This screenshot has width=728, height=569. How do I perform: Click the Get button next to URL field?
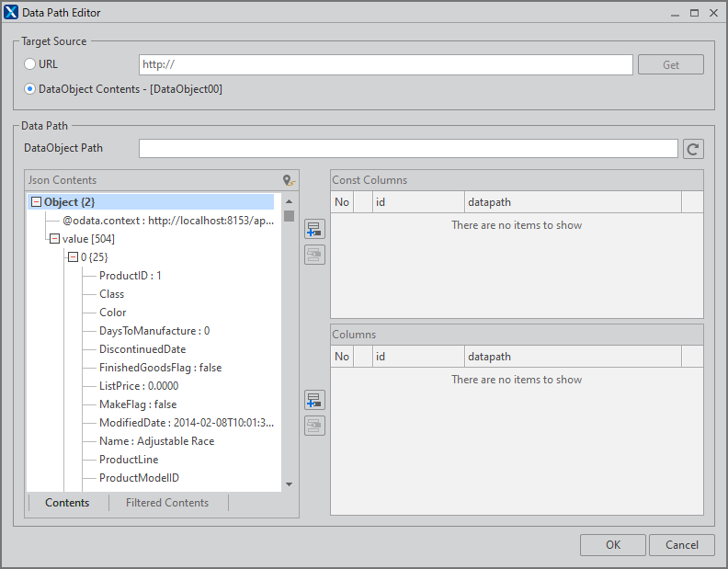point(670,64)
